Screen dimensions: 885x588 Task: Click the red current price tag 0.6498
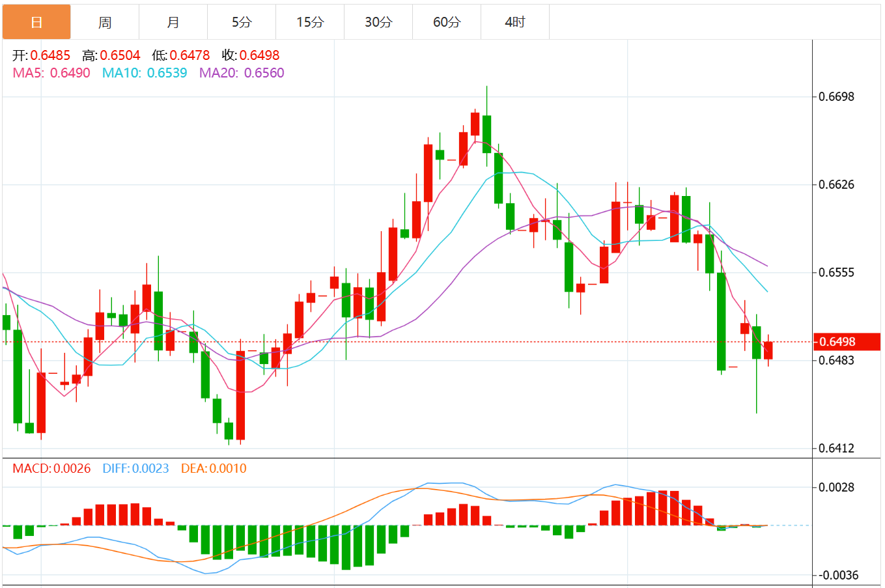click(847, 342)
